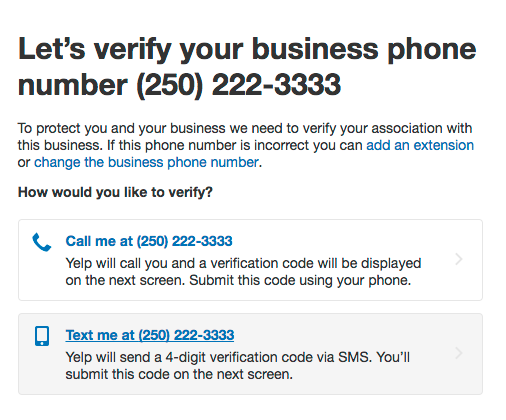
Task: Click the chevron arrow on the Text me card
Action: click(459, 353)
